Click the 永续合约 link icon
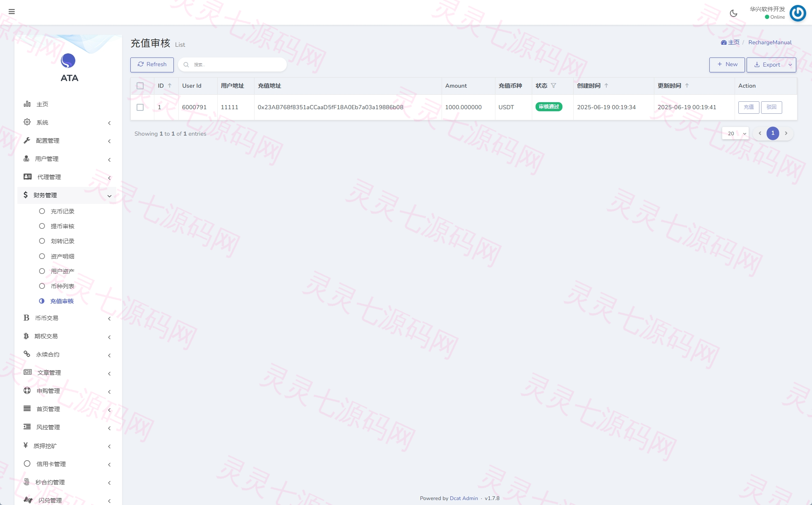This screenshot has width=812, height=505. pos(27,354)
